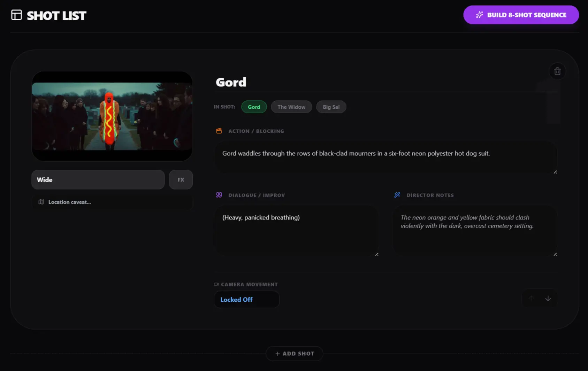Click the move shot up arrow
Viewport: 588px width, 371px height.
[531, 299]
